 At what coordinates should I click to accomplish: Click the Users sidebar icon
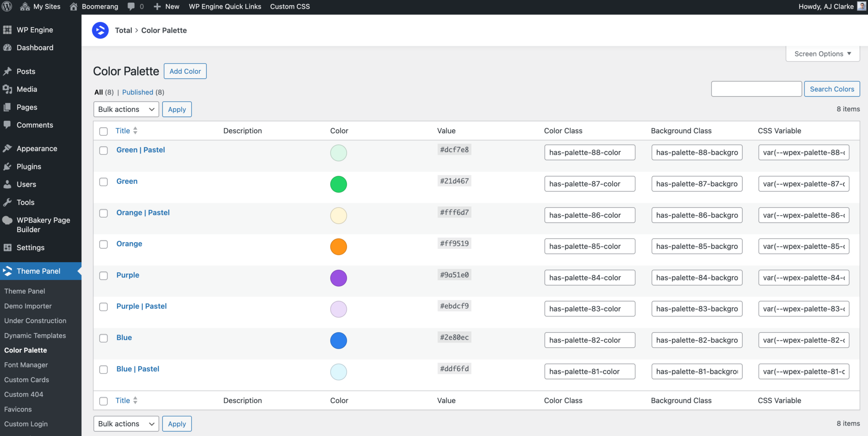(x=8, y=184)
